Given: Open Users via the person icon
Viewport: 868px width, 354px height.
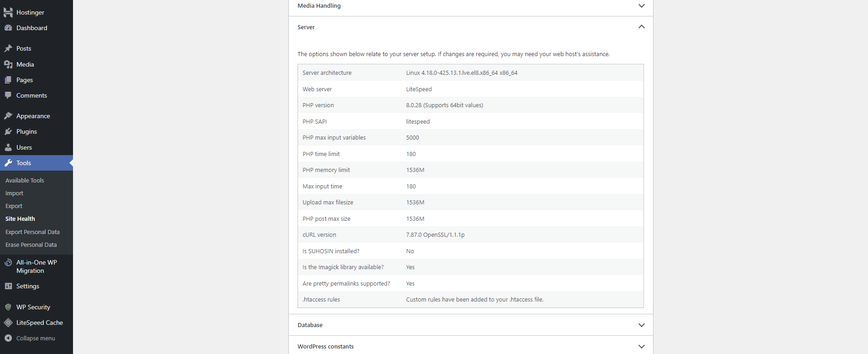Looking at the screenshot, I should click(x=8, y=147).
